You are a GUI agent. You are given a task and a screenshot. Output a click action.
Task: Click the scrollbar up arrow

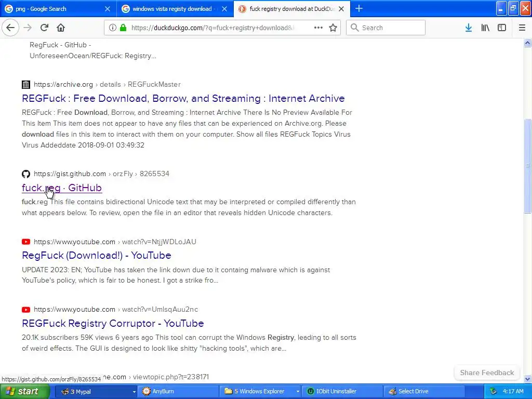click(x=527, y=43)
